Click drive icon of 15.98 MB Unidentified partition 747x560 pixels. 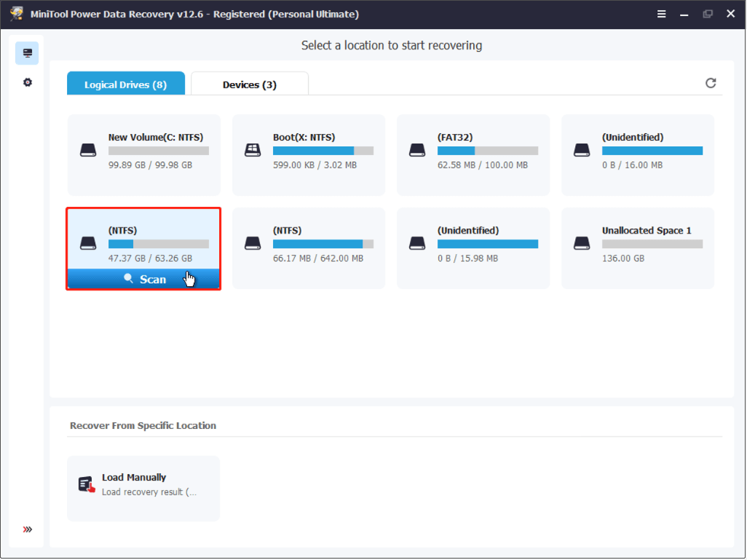click(417, 243)
